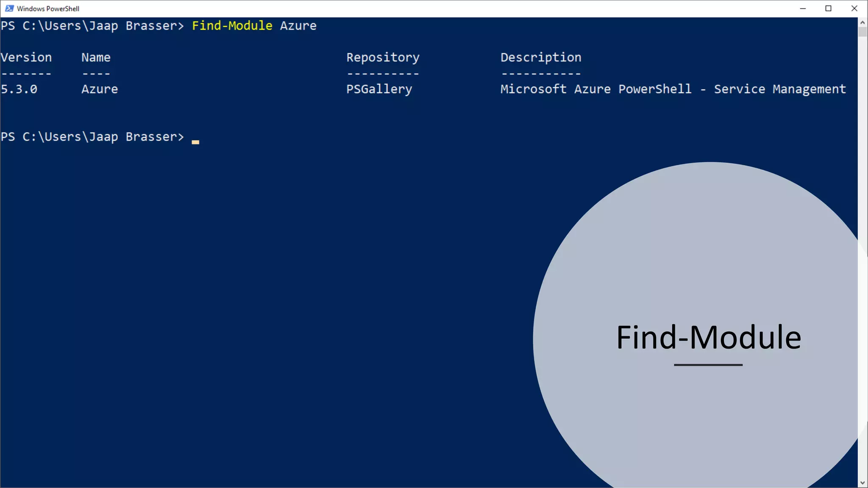Image resolution: width=868 pixels, height=488 pixels.
Task: Click the blinking cursor at the second prompt
Action: click(195, 142)
